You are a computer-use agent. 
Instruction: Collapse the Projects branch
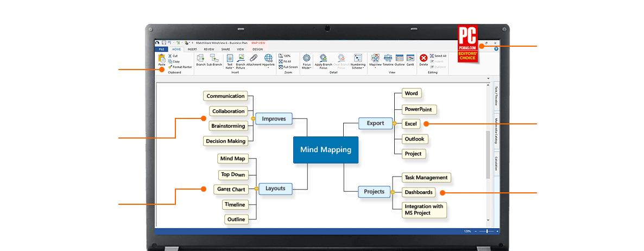click(392, 192)
